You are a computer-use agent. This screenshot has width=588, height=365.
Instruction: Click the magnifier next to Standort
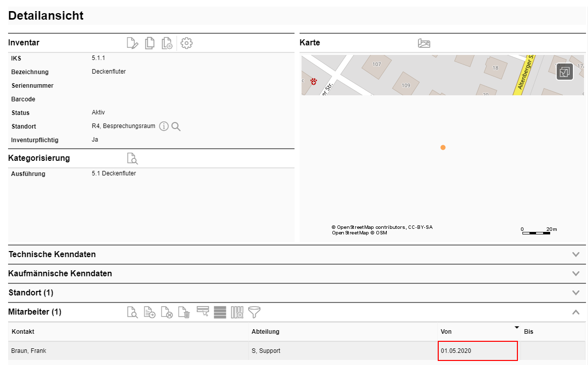click(x=176, y=127)
